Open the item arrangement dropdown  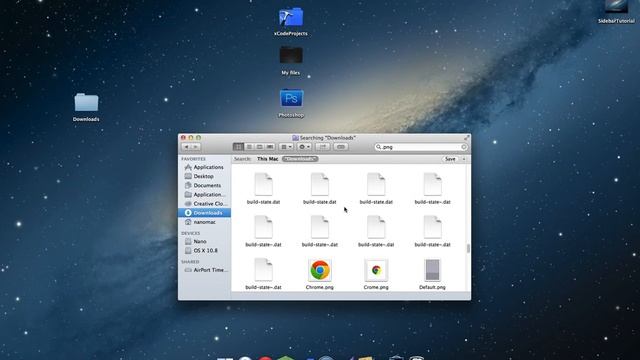tap(286, 147)
